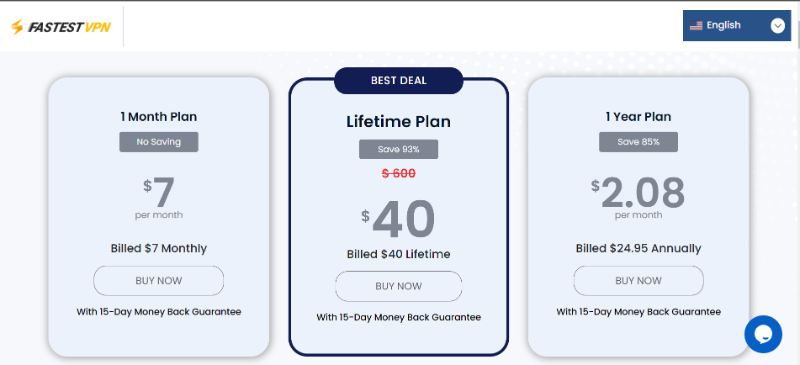
Task: Click the $40 lifetime price figure
Action: pos(398,218)
